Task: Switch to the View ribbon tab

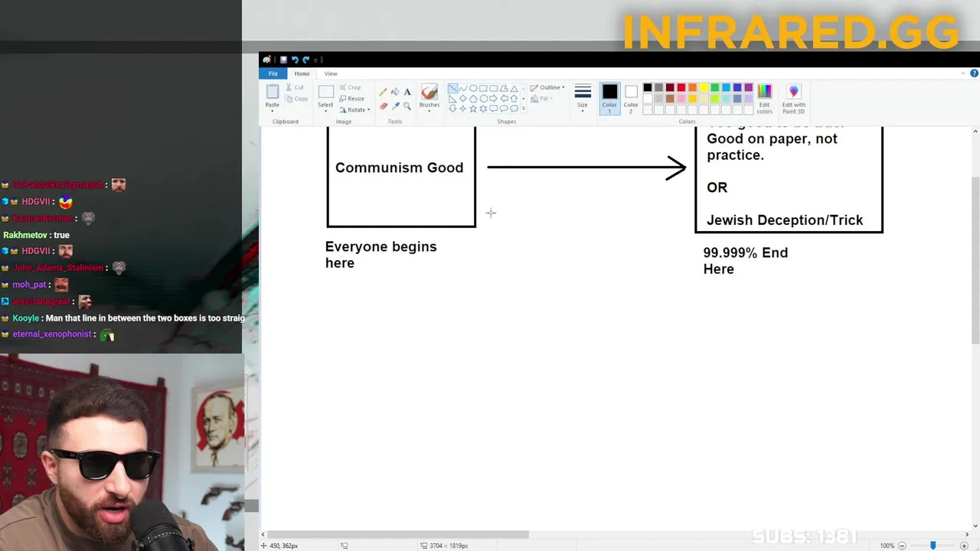Action: (x=331, y=73)
